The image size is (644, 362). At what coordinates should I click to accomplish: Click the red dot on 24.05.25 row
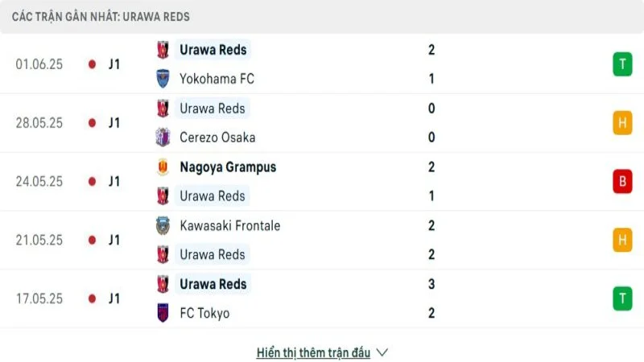tap(93, 182)
